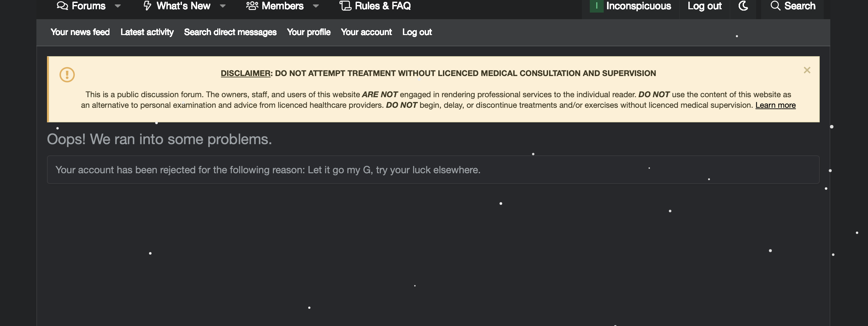The height and width of the screenshot is (326, 868).
Task: Open Search direct messages
Action: pos(230,32)
